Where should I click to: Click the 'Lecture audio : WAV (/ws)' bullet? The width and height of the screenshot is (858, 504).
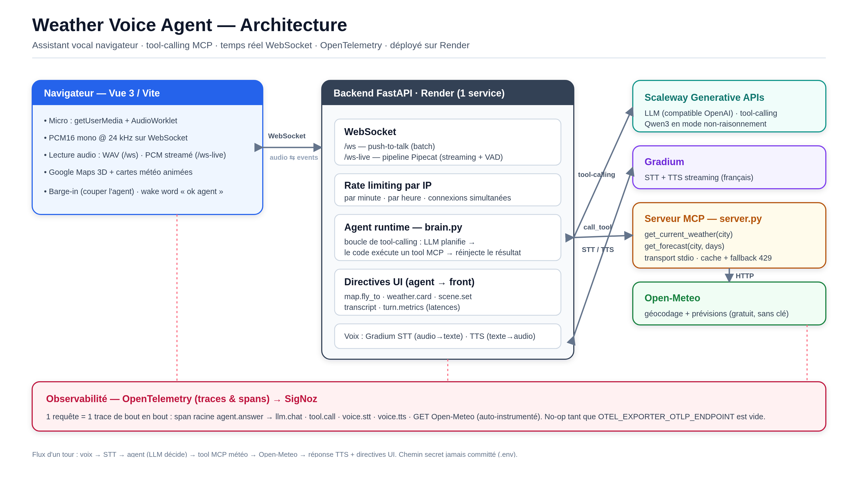(135, 155)
